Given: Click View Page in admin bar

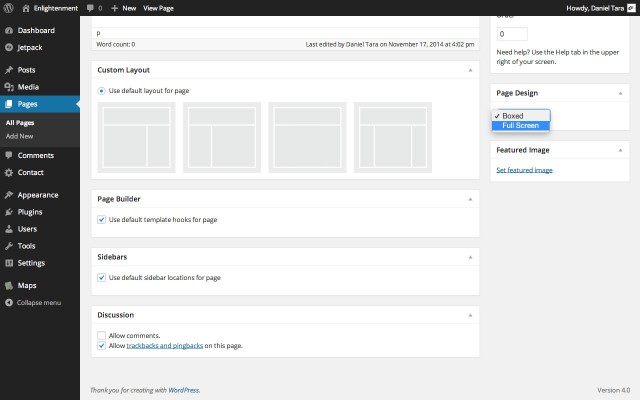Looking at the screenshot, I should pos(158,8).
